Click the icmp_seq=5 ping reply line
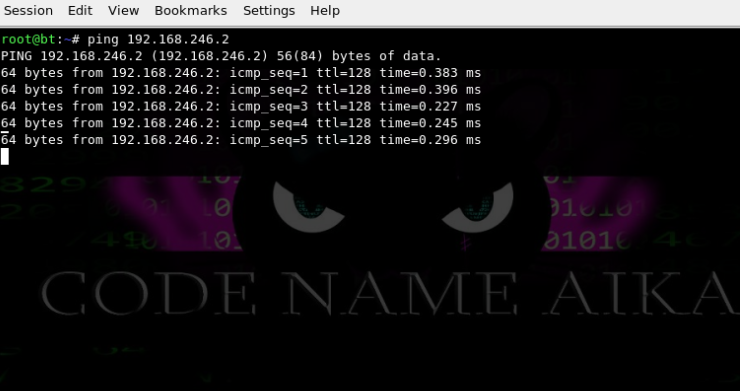This screenshot has height=391, width=740. tap(241, 140)
